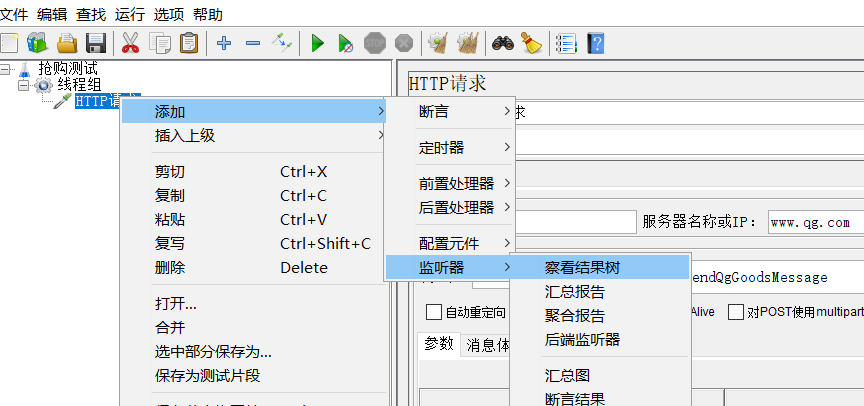Collapse the 线程组 tree node
The image size is (864, 406).
click(x=23, y=86)
